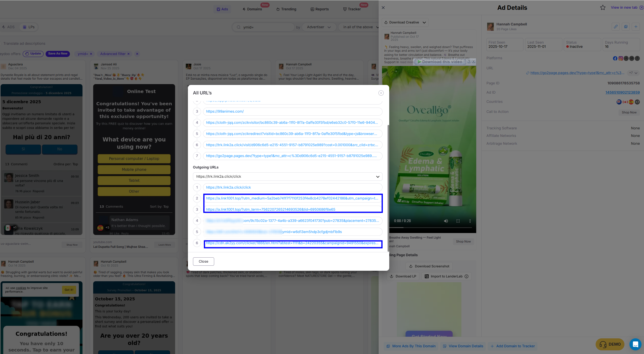Mute the ad video volume
This screenshot has height=354, width=644.
point(446,221)
